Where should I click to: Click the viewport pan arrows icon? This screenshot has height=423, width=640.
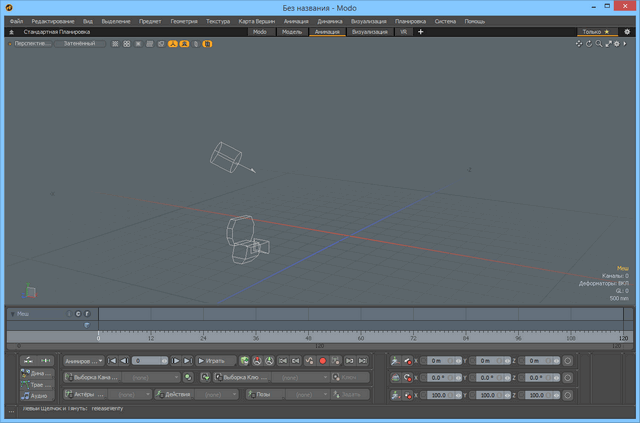(578, 44)
